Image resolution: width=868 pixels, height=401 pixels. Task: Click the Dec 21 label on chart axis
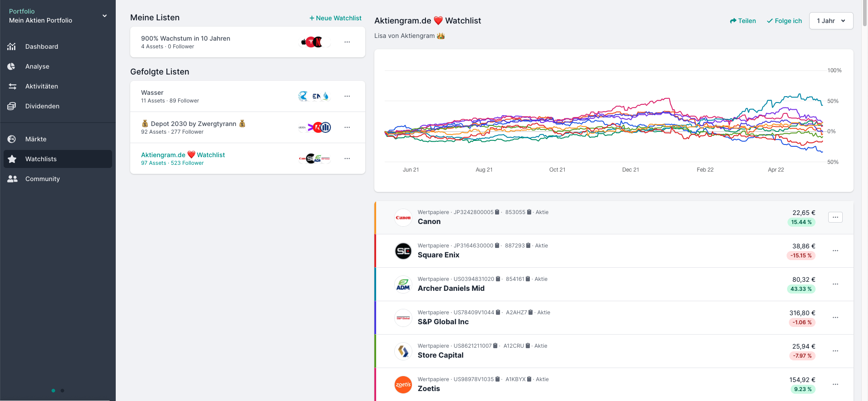point(631,170)
